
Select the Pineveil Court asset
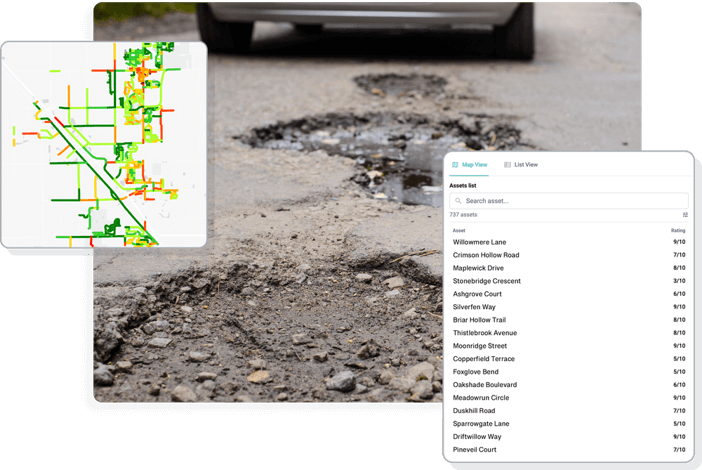click(x=475, y=450)
